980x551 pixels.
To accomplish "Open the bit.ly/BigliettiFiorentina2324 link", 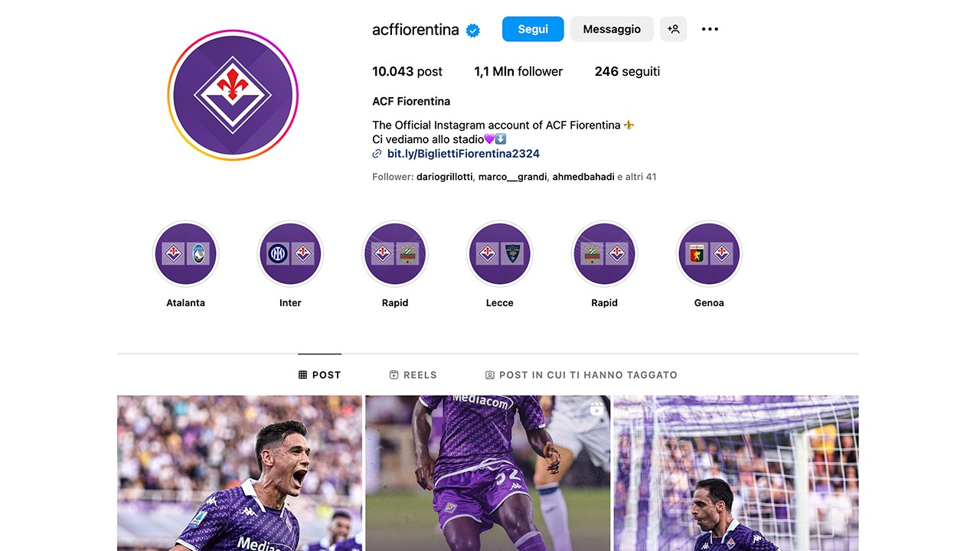I will (463, 154).
